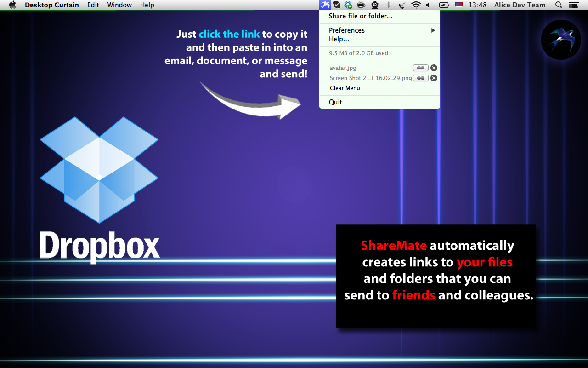Copy link for avatar.jpg
Image resolution: width=588 pixels, height=368 pixels.
(420, 68)
